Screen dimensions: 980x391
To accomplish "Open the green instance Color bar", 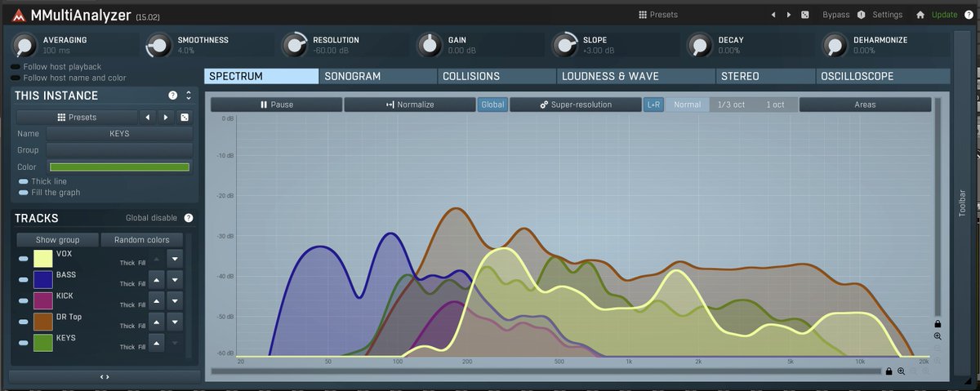I will (x=120, y=167).
